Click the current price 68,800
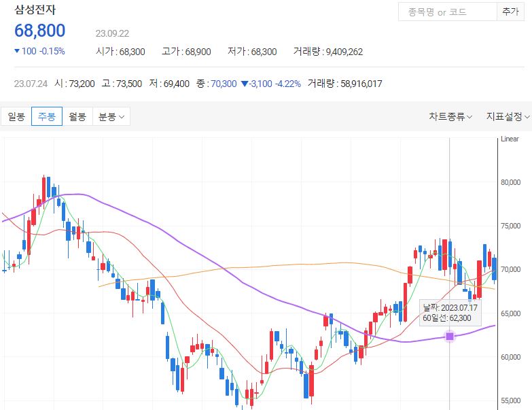 (x=39, y=30)
